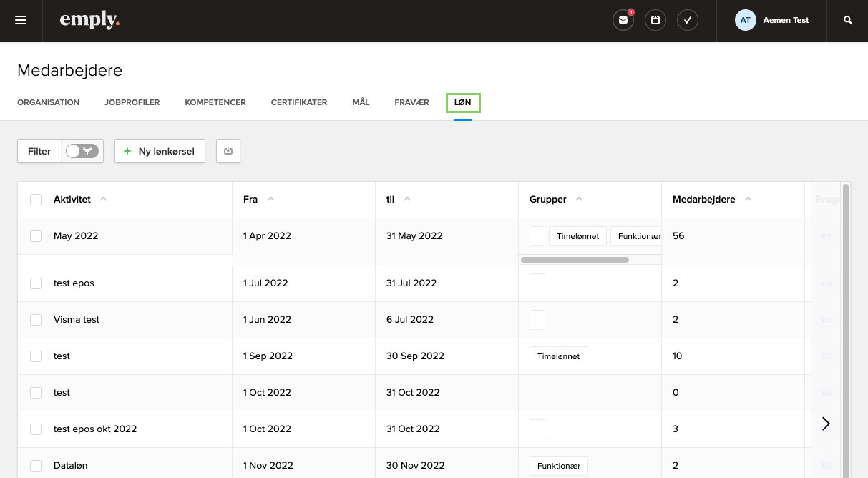Open the messages envelope icon with notification badge
Image resolution: width=868 pixels, height=478 pixels.
[623, 20]
